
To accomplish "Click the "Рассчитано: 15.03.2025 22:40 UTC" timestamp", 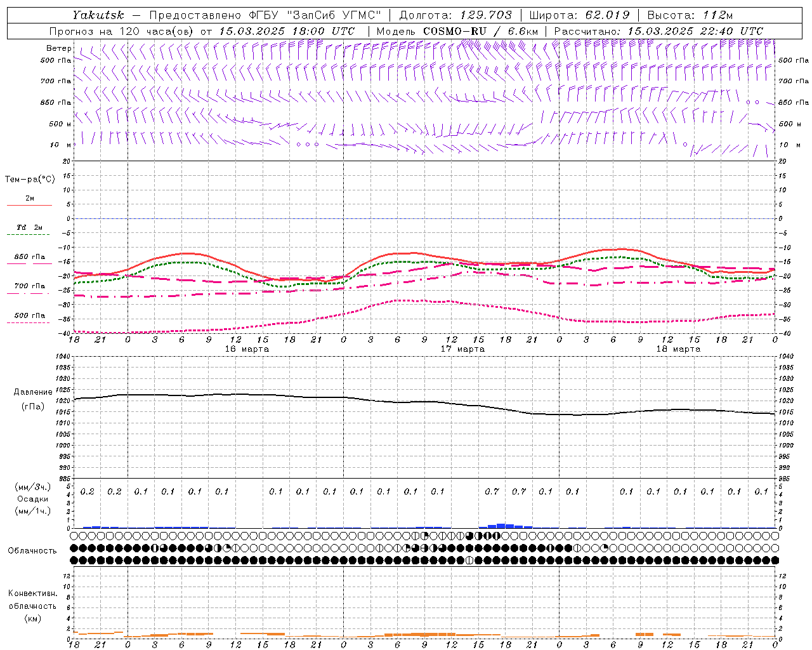I will coord(658,31).
